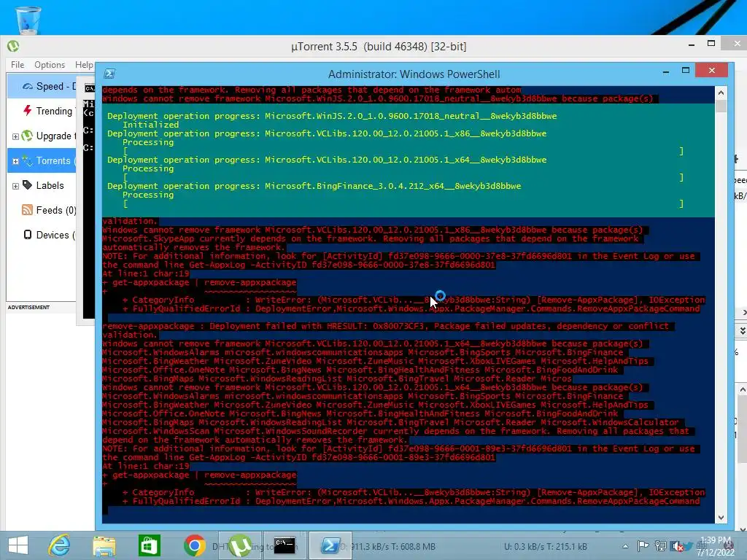Select the Upgrade item in µTorrent sidebar

pos(42,136)
